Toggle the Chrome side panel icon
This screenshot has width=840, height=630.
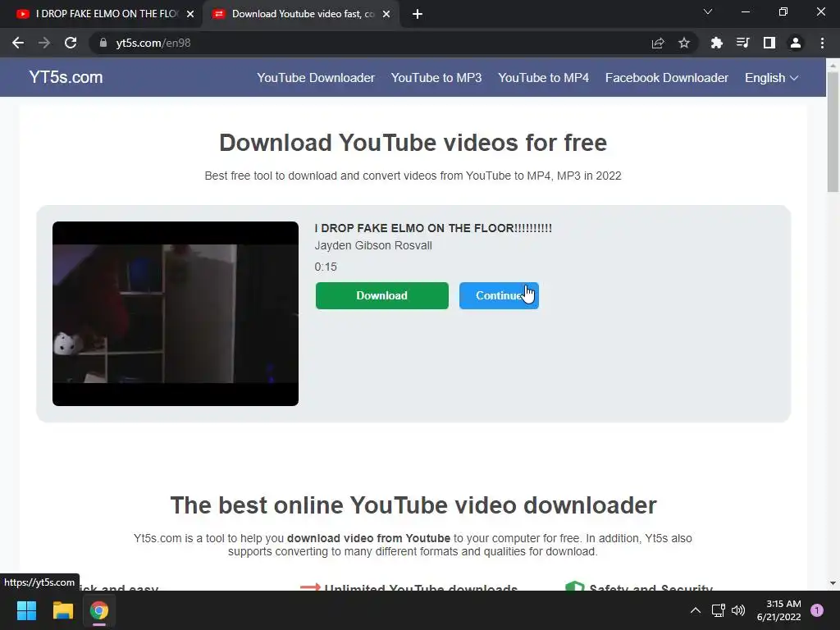click(x=769, y=43)
